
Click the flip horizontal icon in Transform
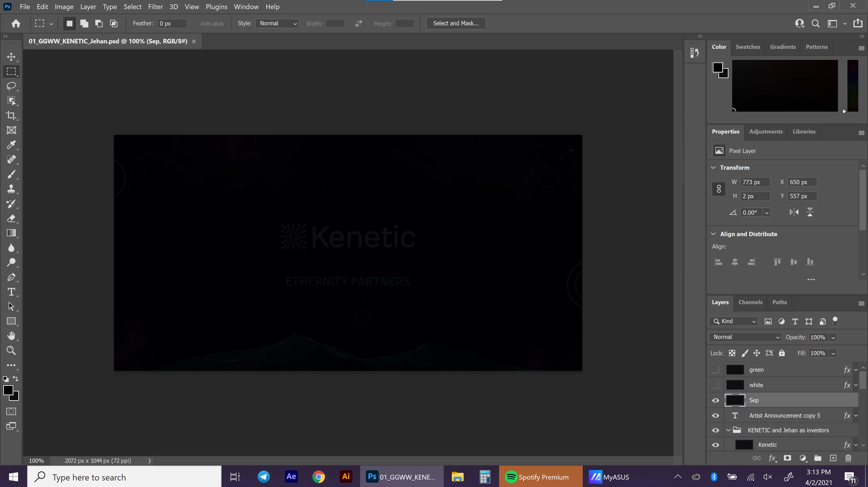(794, 212)
